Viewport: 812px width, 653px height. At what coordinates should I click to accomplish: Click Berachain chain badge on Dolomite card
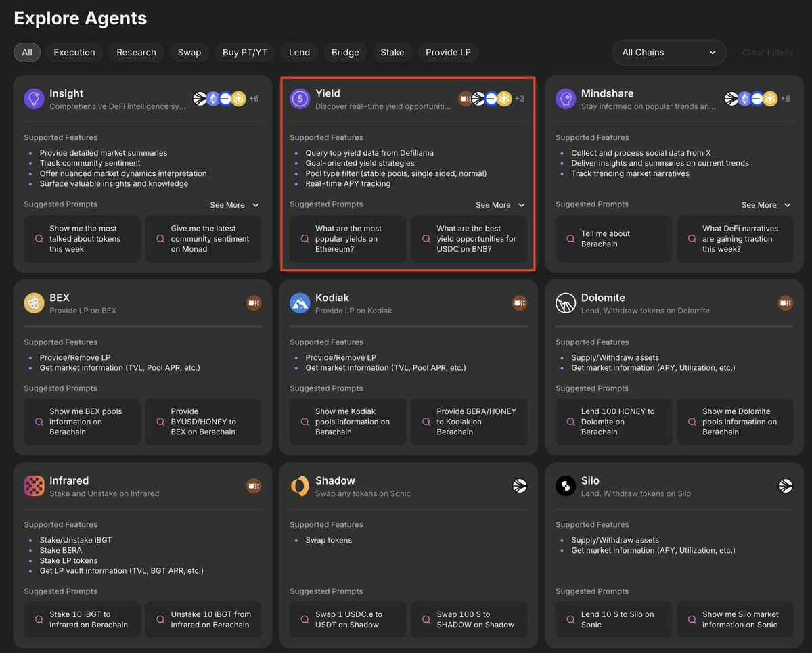pos(786,303)
